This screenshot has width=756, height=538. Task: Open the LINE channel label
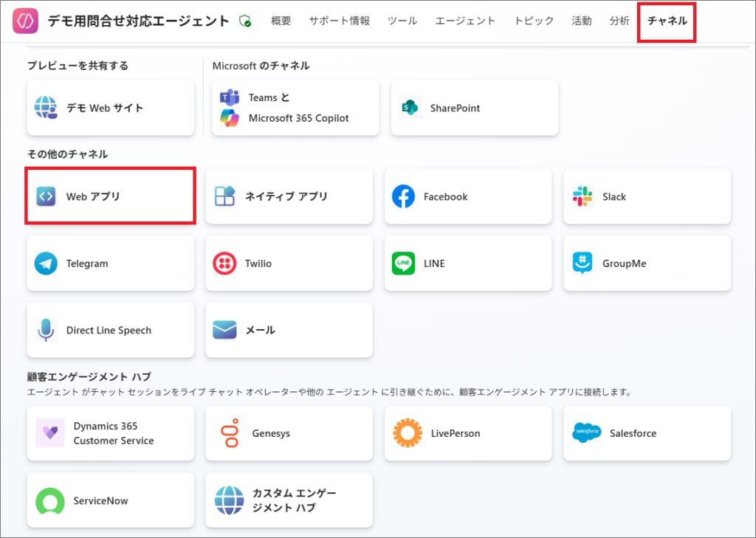point(434,263)
